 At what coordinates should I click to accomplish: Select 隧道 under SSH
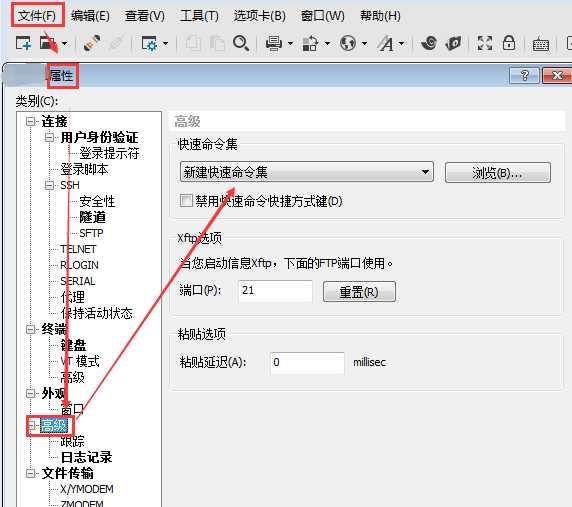(93, 217)
